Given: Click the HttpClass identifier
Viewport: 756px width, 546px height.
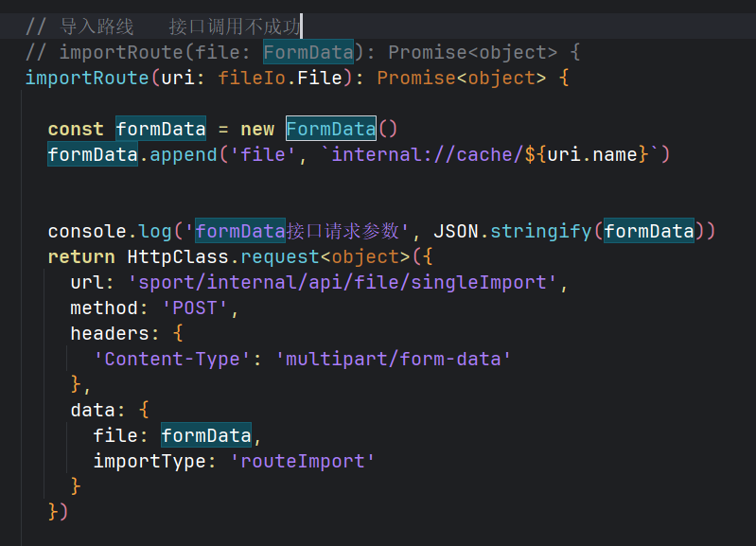Looking at the screenshot, I should click(178, 256).
